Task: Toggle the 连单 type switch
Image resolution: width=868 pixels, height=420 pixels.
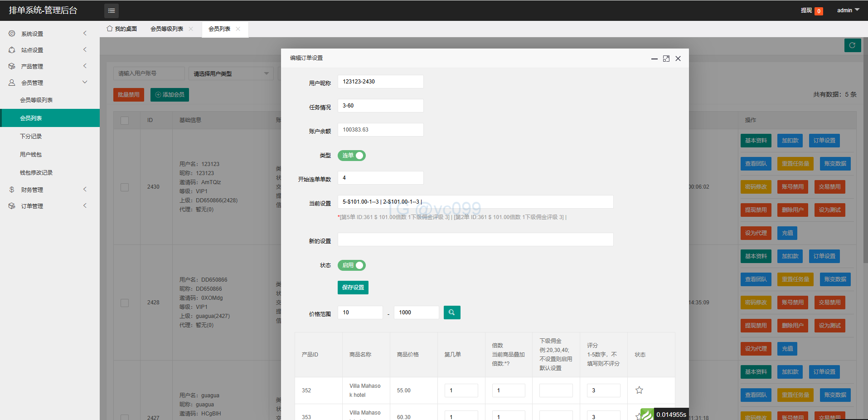Action: (352, 156)
